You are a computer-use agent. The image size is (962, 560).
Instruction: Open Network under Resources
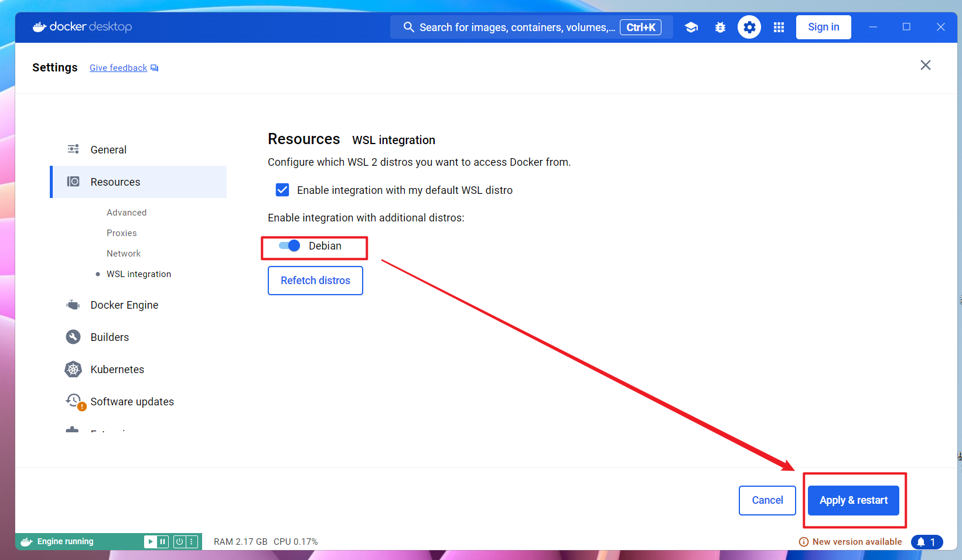[124, 253]
